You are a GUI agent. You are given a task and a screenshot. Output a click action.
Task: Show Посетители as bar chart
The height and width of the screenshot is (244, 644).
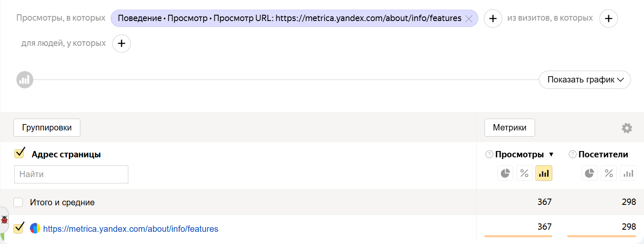click(628, 173)
